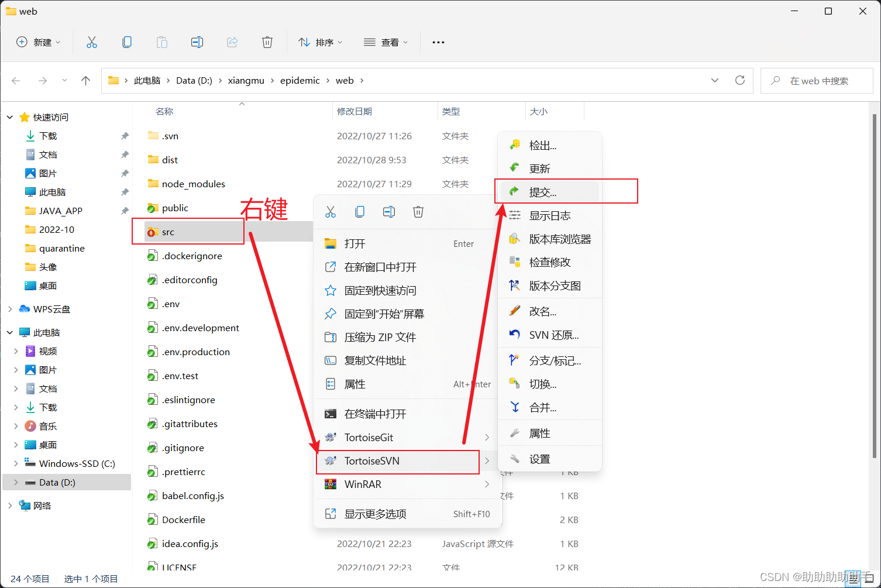This screenshot has width=881, height=588.
Task: Navigate to parent folder using up arrow icon
Action: [85, 80]
